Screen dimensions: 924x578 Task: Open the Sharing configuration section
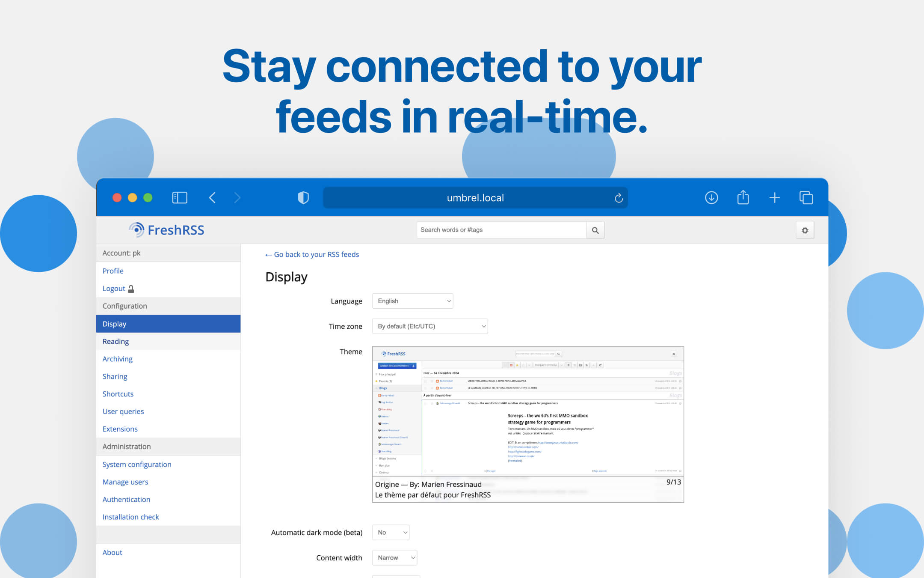(x=115, y=376)
